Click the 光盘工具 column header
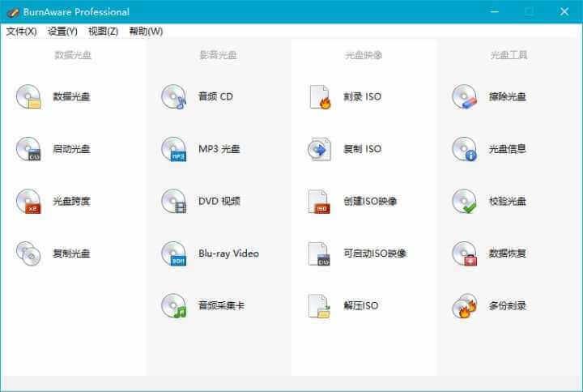The width and height of the screenshot is (583, 392). (x=509, y=55)
